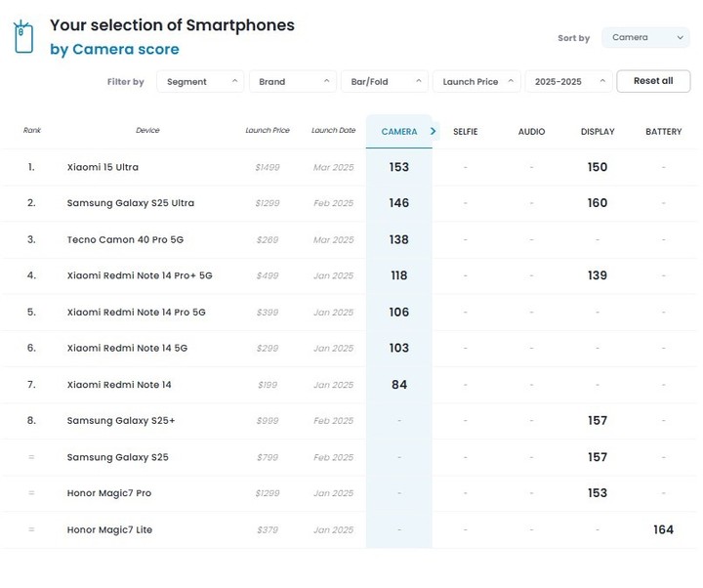
Task: Click display score 150 for Xiaomi 15 Ultra
Action: point(598,167)
